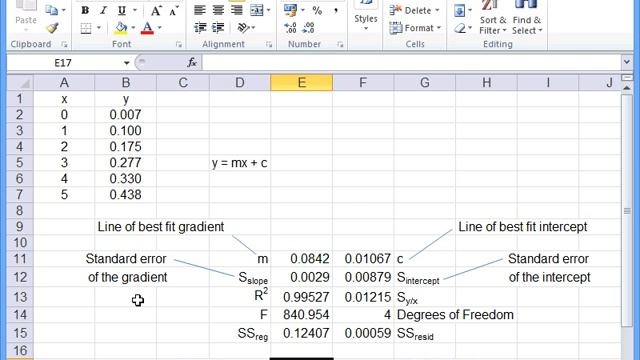The width and height of the screenshot is (640, 360).
Task: Apply Accounting Number Format icon
Action: point(291,10)
